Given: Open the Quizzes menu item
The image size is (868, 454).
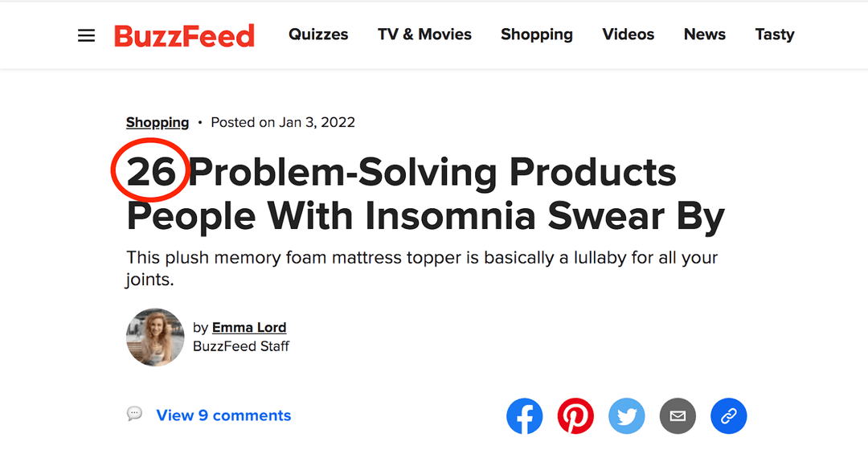Looking at the screenshot, I should [x=318, y=35].
